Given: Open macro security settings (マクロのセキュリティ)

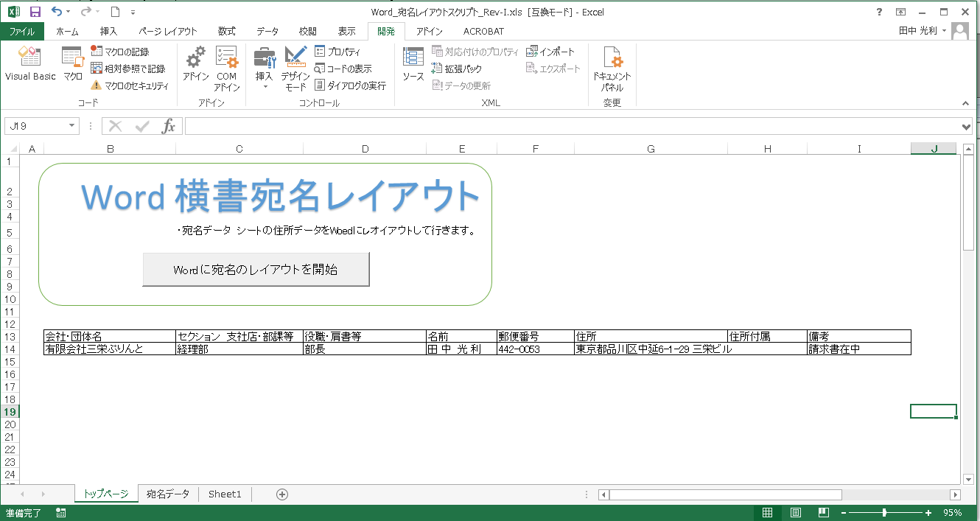Looking at the screenshot, I should pyautogui.click(x=130, y=85).
